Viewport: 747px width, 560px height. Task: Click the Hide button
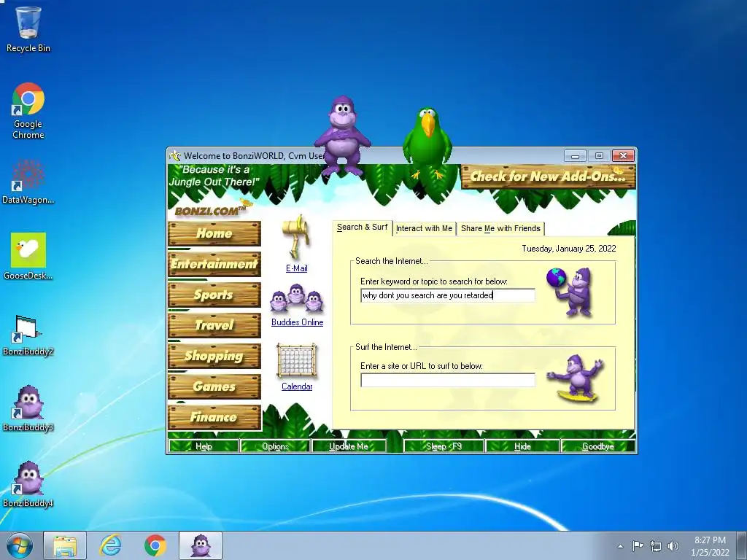[x=522, y=446]
